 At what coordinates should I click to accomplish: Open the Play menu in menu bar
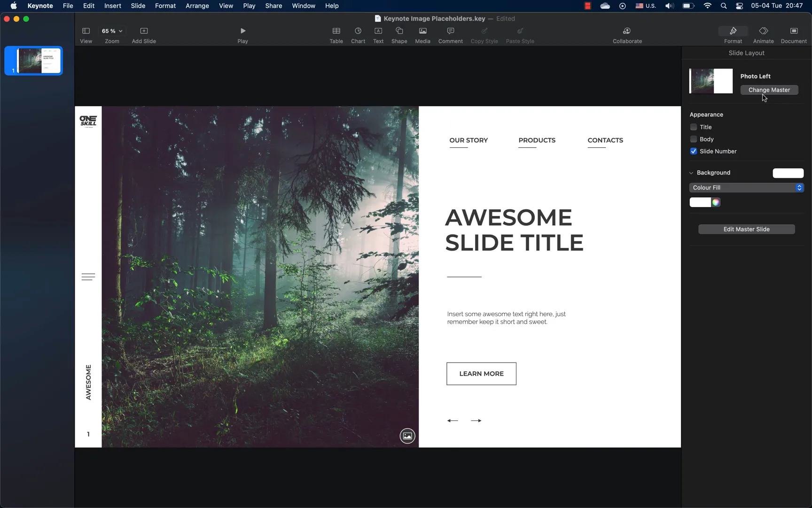coord(249,6)
